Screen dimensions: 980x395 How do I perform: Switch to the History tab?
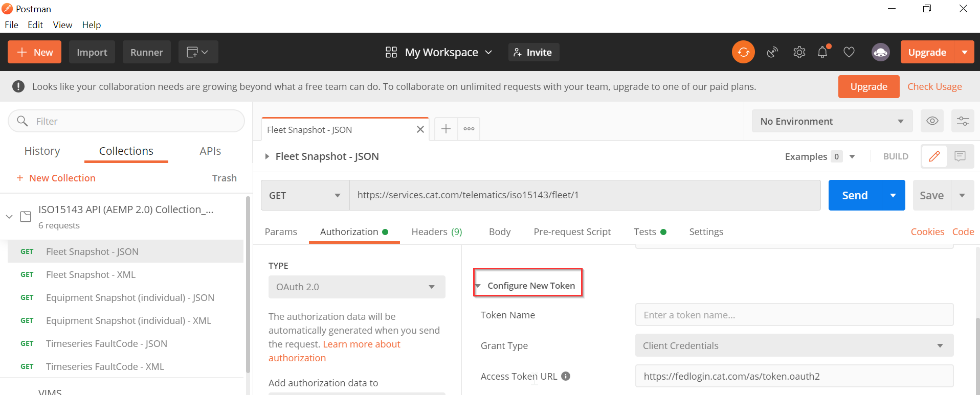point(42,151)
